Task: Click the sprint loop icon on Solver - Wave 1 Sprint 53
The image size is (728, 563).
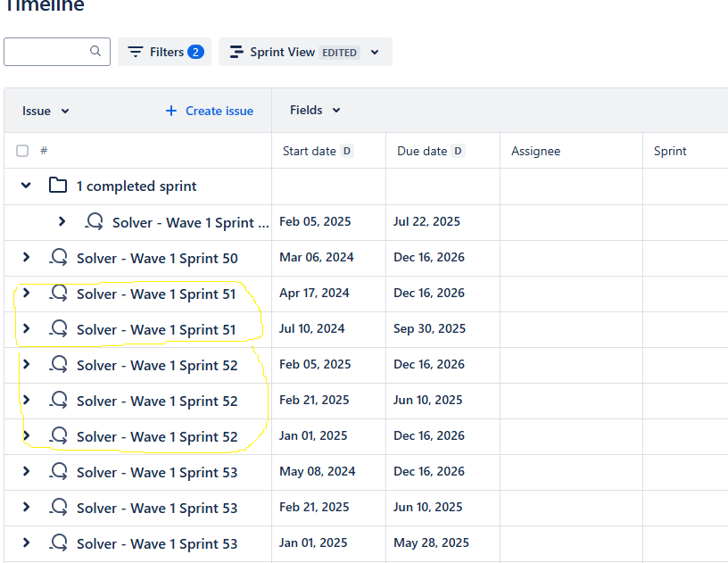Action: [x=58, y=471]
